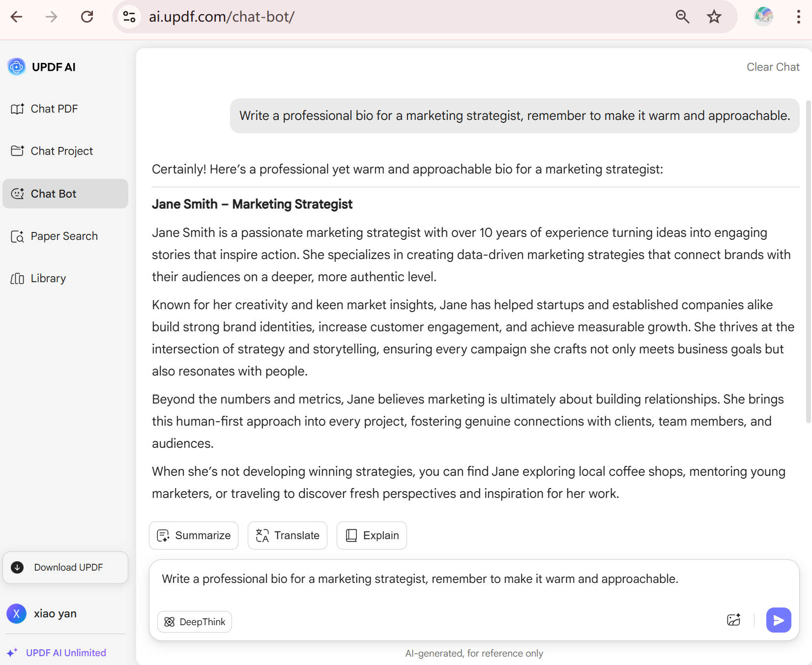
Task: Open browser three-dot menu
Action: [x=798, y=17]
